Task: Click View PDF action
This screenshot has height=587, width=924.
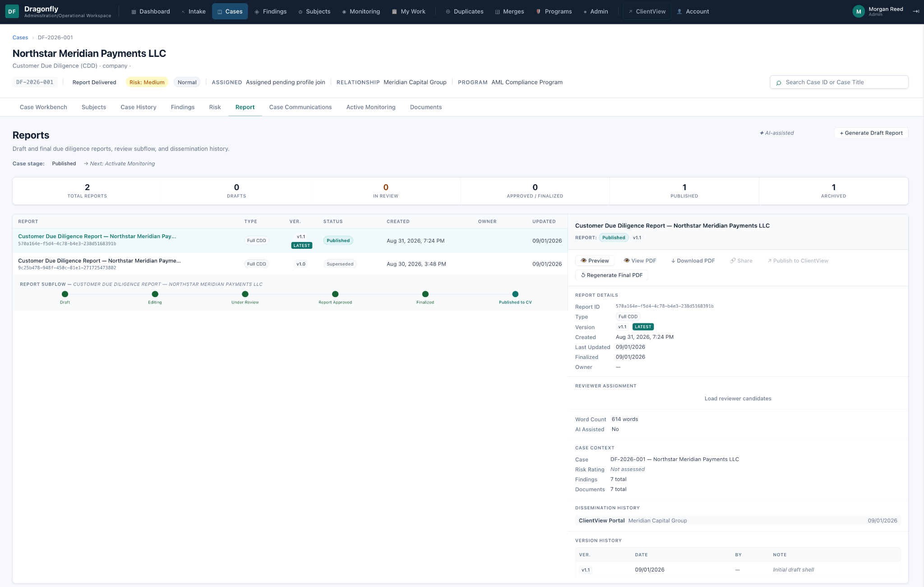Action: point(640,261)
